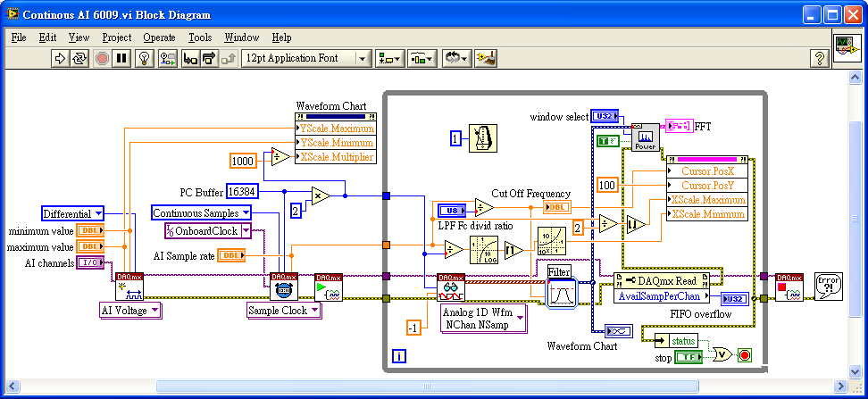Select the DAQmx Timing clock node
This screenshot has height=399, width=868.
pyautogui.click(x=284, y=287)
